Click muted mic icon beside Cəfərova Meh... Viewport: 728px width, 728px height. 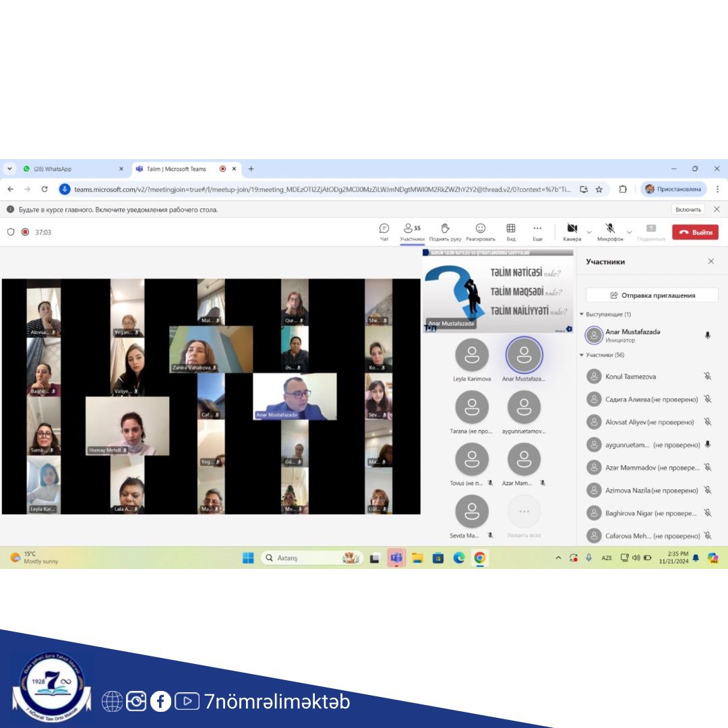708,535
